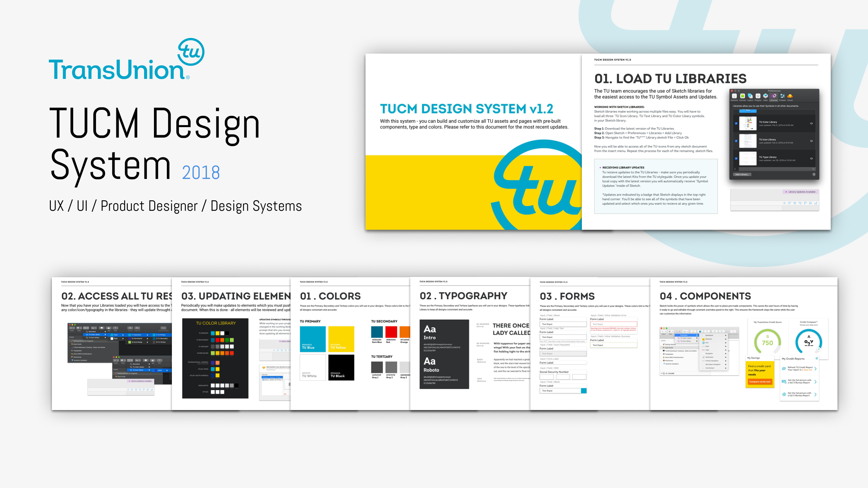This screenshot has height=488, width=868.
Task: Click the umbrella icon beside My Credit Reports heading
Action: pos(816,359)
